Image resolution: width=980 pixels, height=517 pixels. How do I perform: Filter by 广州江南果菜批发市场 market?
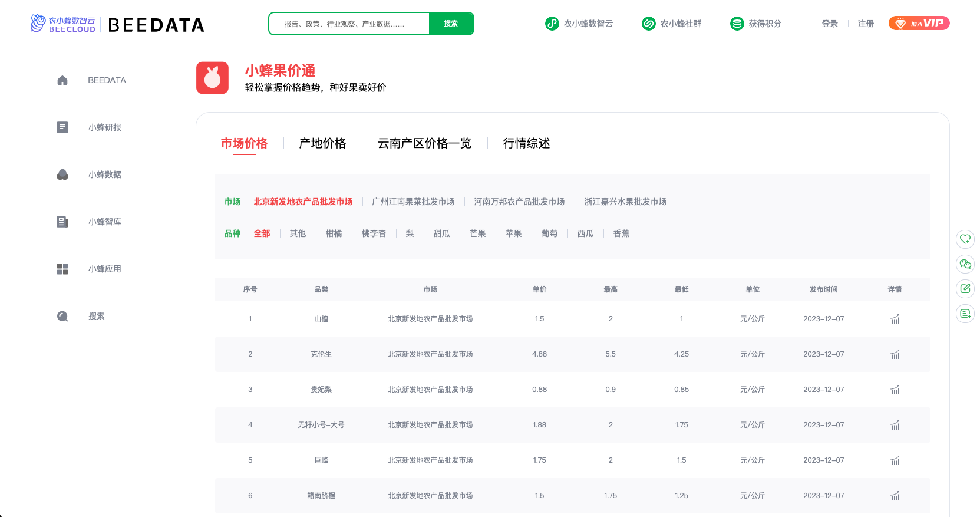pyautogui.click(x=413, y=202)
